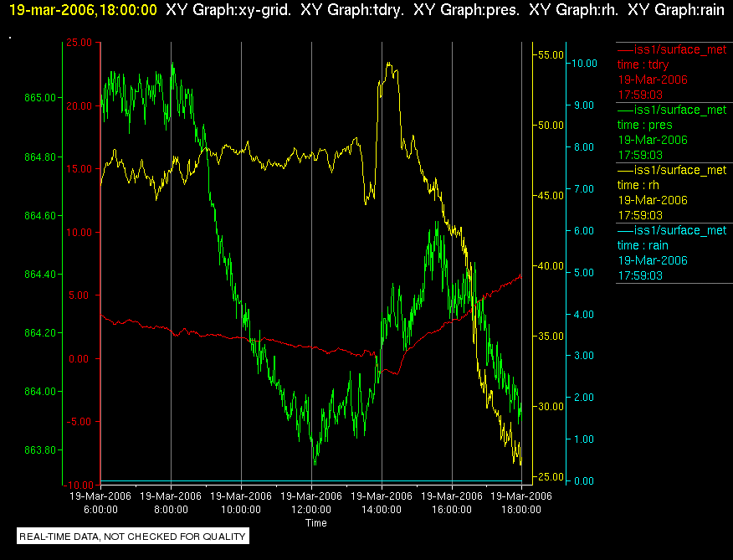
Task: Click the green 864.60 pressure axis label
Action: (39, 216)
